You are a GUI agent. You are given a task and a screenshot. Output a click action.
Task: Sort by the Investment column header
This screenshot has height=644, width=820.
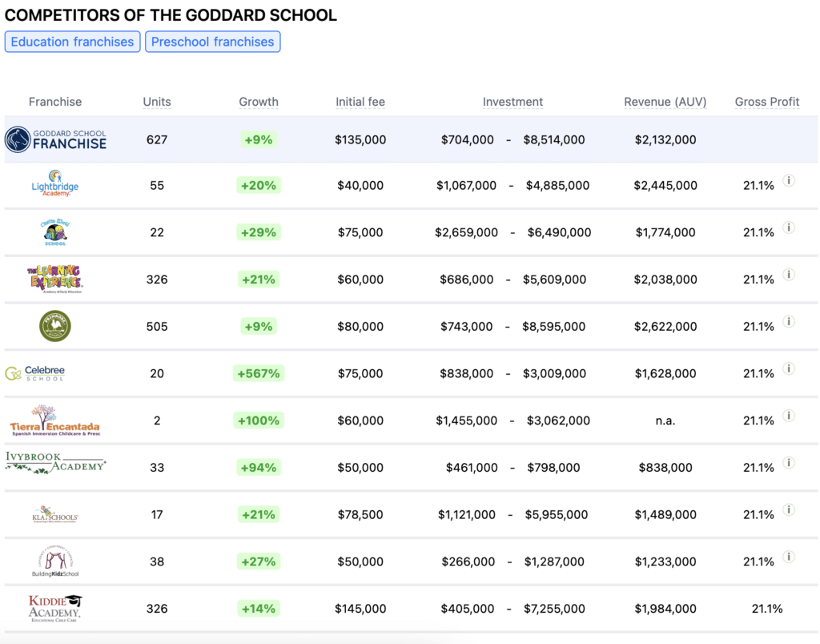(512, 102)
